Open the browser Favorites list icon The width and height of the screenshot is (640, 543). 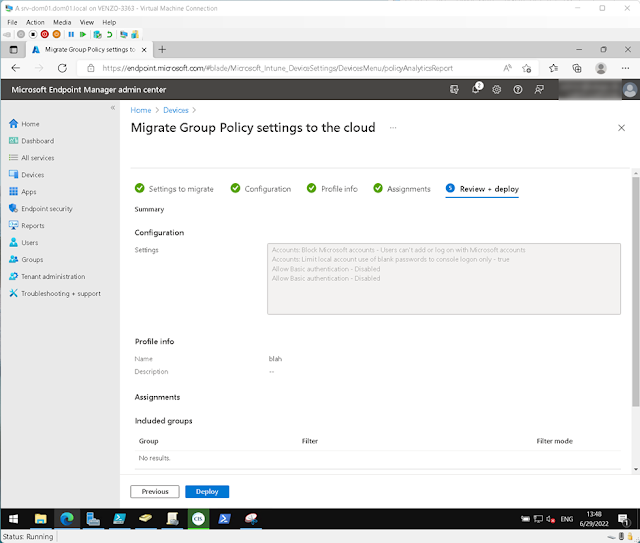click(x=553, y=68)
